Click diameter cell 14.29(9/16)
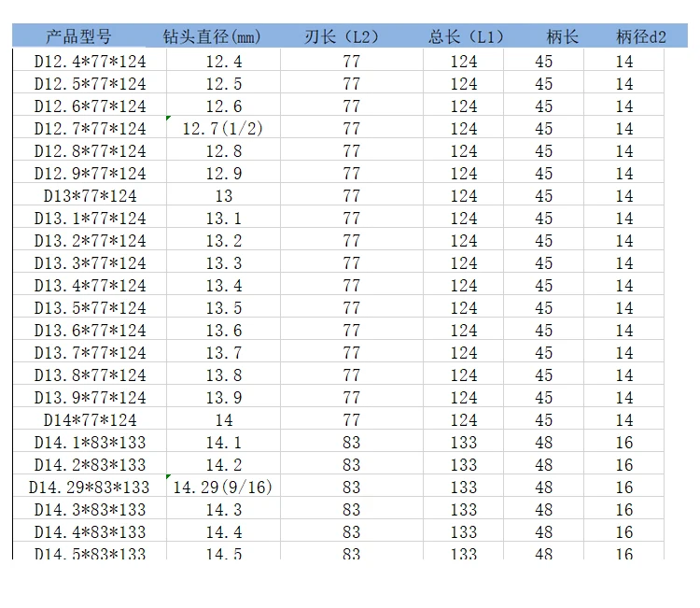This screenshot has width=700, height=608. pyautogui.click(x=223, y=488)
